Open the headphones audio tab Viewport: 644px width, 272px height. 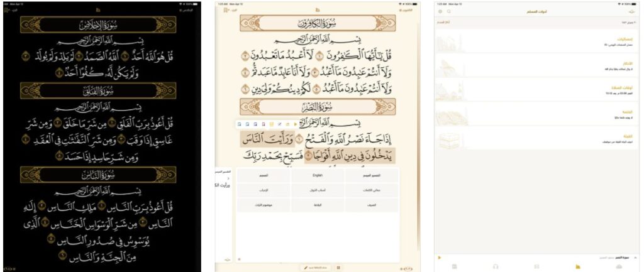tap(496, 266)
